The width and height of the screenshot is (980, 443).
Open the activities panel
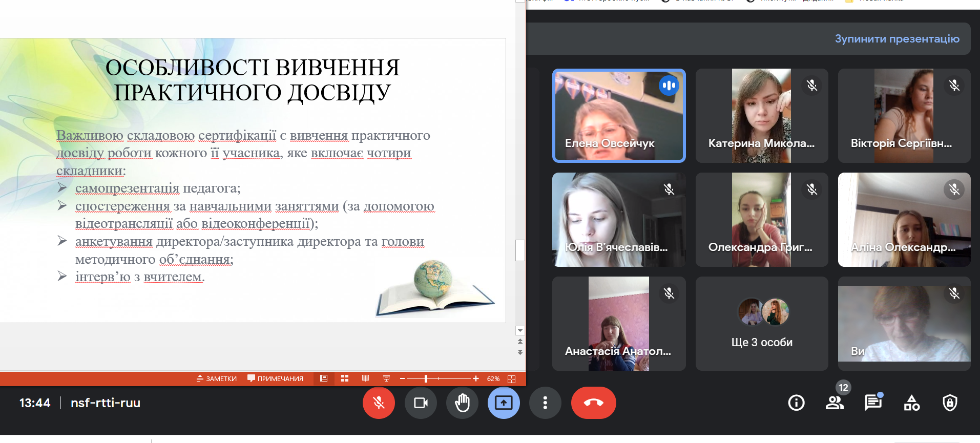(x=911, y=403)
